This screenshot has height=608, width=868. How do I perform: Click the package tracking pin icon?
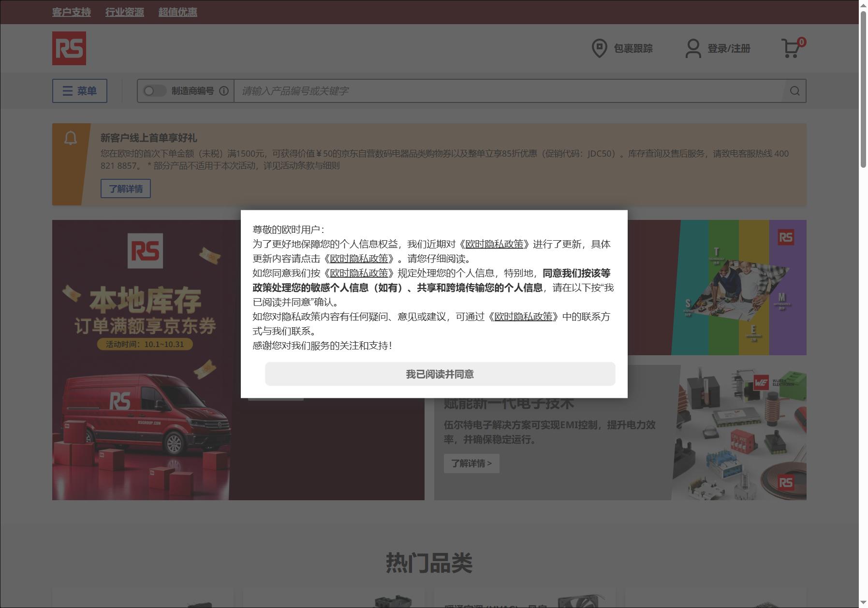[599, 48]
